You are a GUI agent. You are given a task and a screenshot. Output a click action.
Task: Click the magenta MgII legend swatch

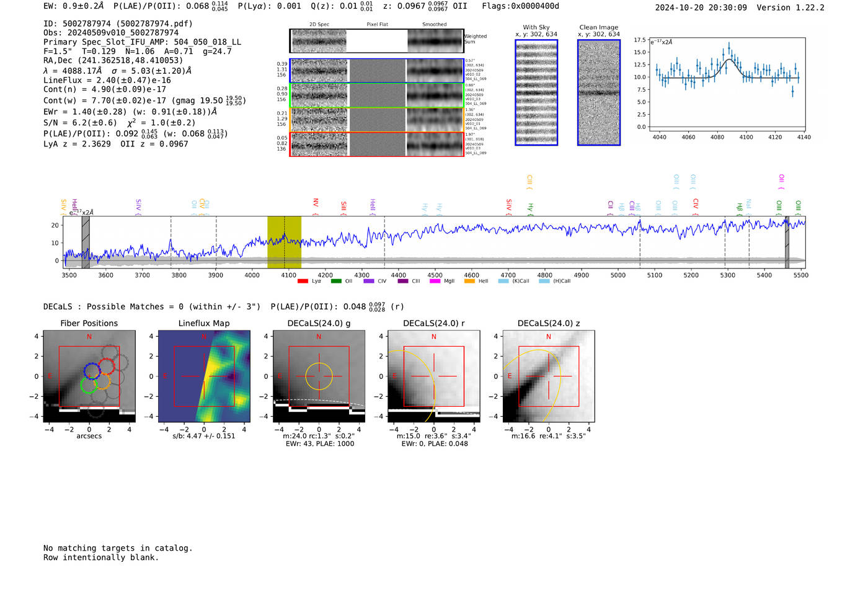pyautogui.click(x=435, y=282)
